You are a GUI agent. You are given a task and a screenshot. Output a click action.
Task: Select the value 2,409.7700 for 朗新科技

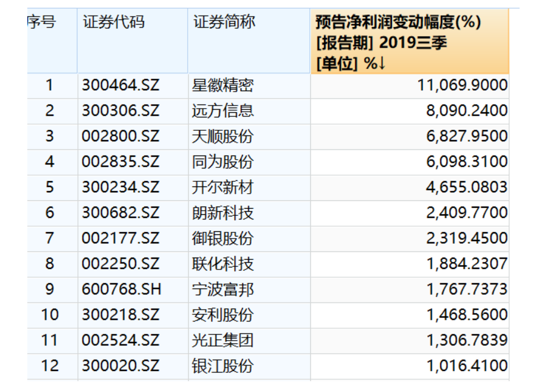[x=467, y=213]
